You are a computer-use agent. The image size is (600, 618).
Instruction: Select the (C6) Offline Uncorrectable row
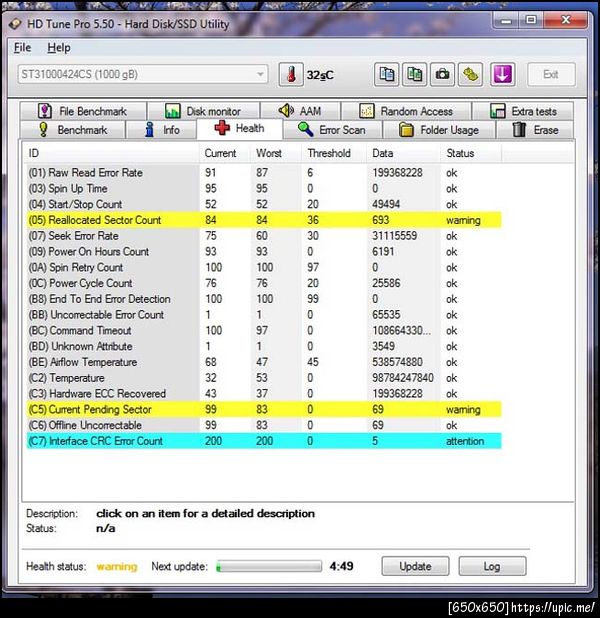point(264,425)
